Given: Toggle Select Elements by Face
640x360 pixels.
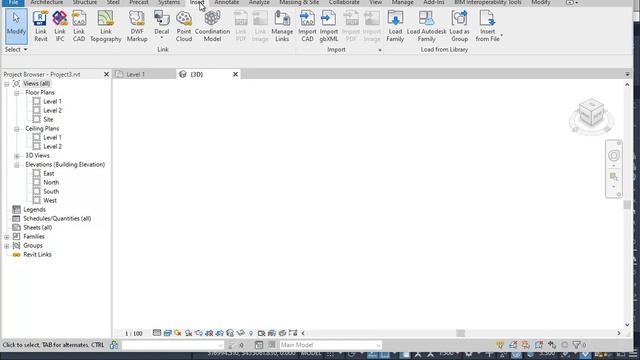Looking at the screenshot, I should pyautogui.click(x=539, y=345).
